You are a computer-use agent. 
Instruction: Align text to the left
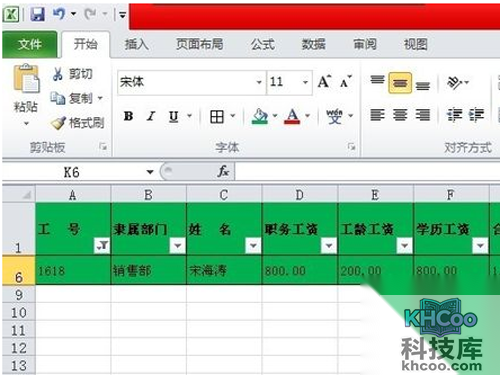[x=377, y=115]
